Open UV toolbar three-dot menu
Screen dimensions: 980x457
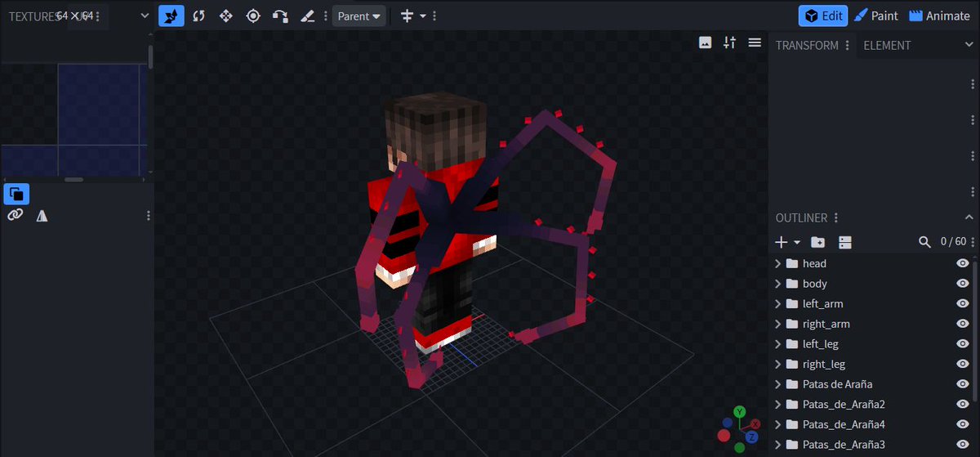click(148, 215)
